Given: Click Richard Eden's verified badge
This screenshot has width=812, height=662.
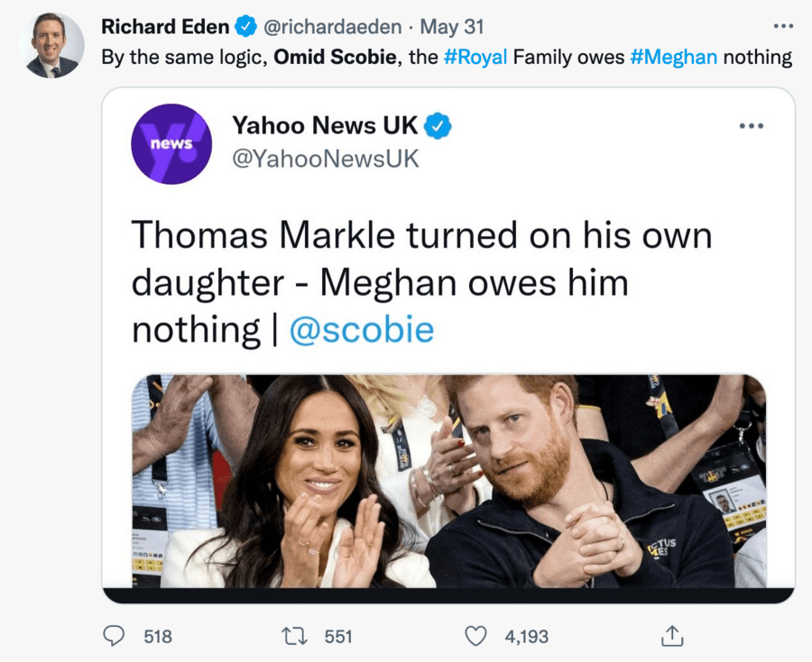Looking at the screenshot, I should [x=246, y=27].
